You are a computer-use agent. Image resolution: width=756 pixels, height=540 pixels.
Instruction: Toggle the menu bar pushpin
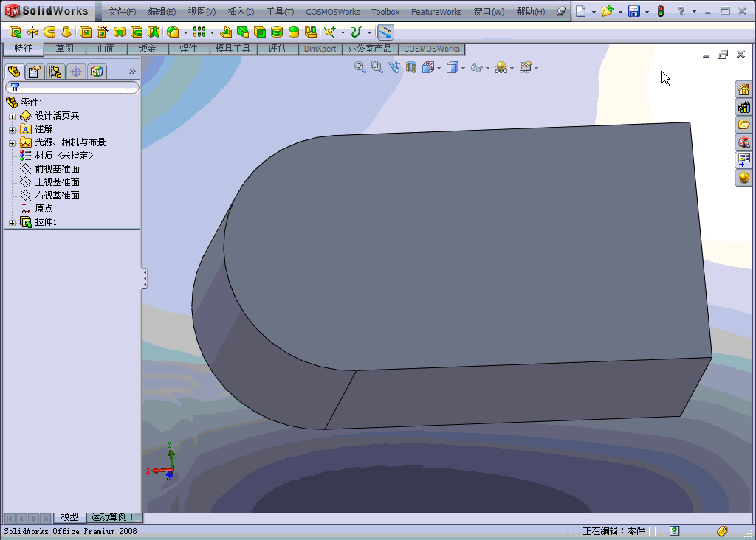[561, 11]
